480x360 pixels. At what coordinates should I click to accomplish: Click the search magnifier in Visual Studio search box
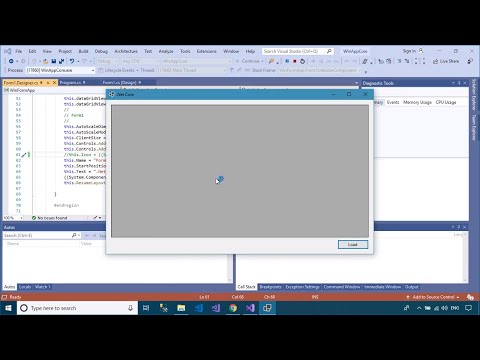click(x=329, y=51)
